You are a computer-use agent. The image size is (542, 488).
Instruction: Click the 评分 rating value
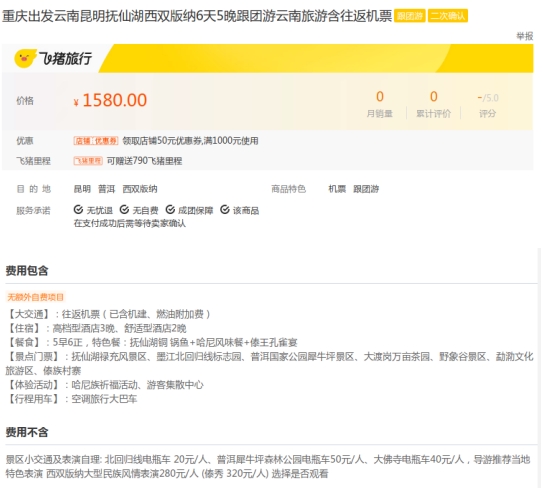[488, 98]
